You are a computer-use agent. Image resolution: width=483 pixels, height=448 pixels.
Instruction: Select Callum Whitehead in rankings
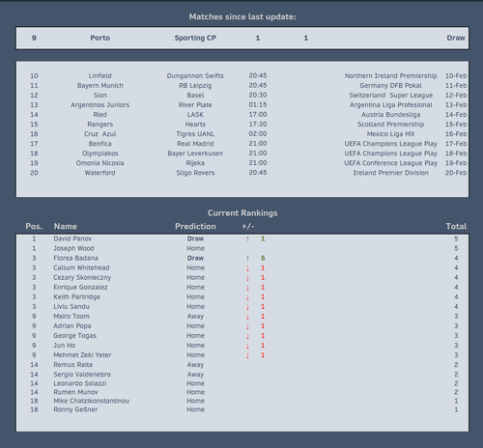[x=81, y=267]
